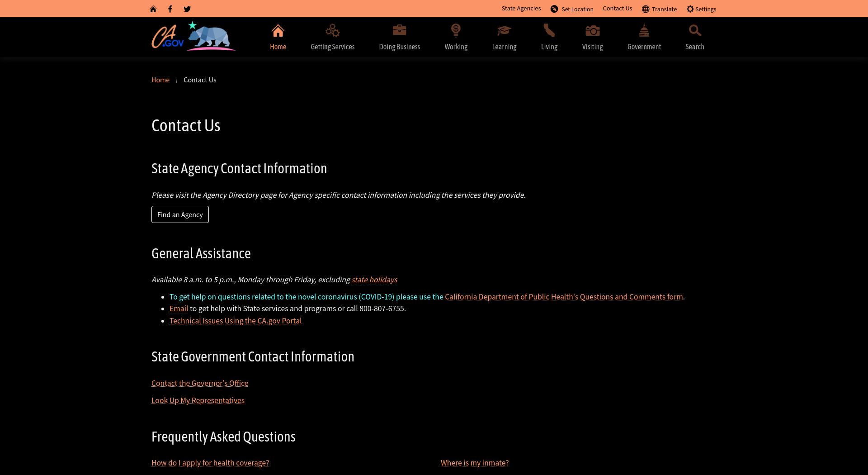Click Frequently Asked Questions heading
This screenshot has height=475, width=868.
point(223,437)
